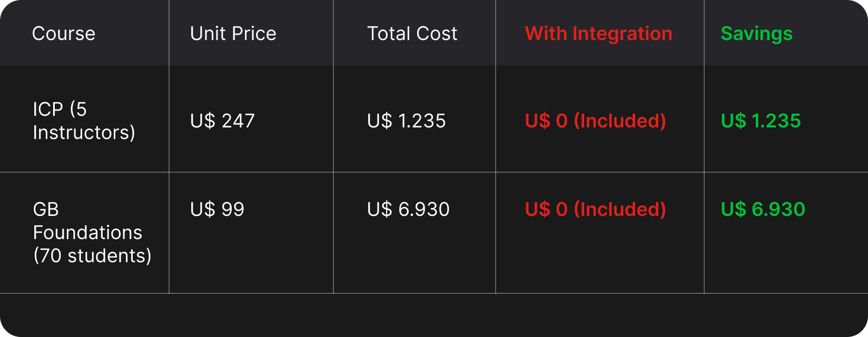The image size is (868, 337).
Task: Click the word Foundations in course column
Action: point(87,233)
